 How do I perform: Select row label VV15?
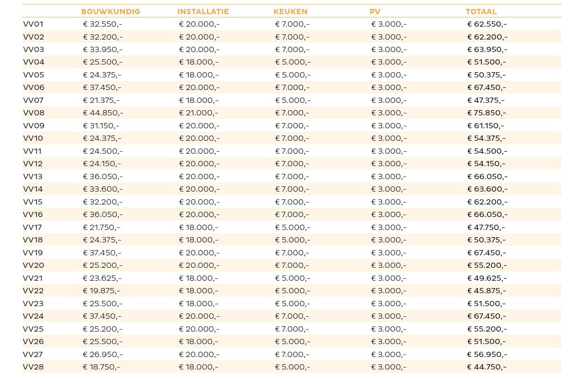33,202
